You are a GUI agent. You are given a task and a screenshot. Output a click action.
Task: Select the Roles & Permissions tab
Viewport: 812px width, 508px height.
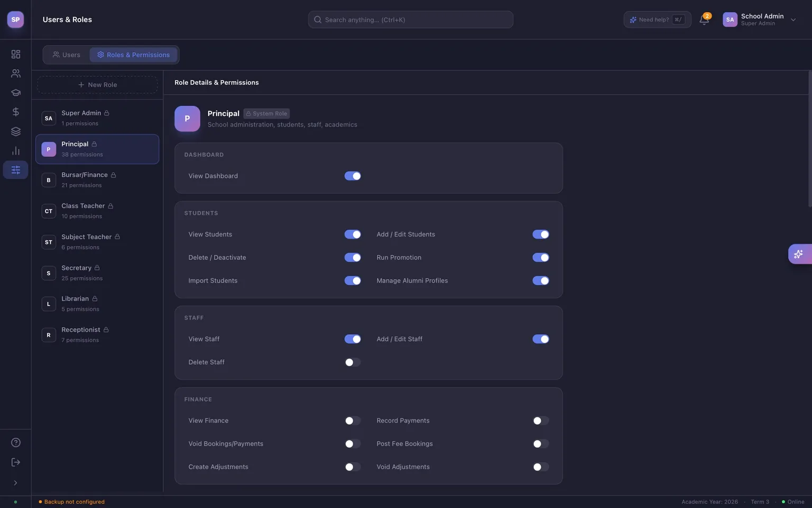point(133,55)
